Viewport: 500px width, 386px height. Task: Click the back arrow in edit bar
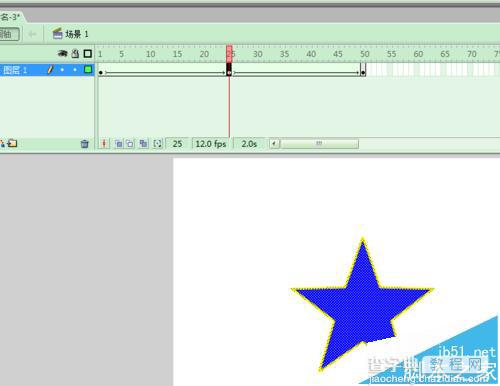coord(32,34)
